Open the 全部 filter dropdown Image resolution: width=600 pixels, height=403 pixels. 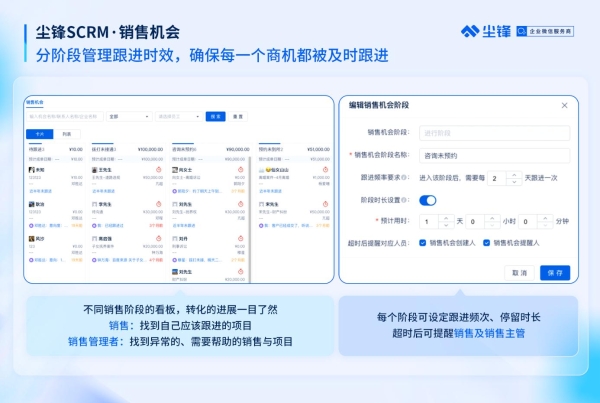[x=129, y=116]
